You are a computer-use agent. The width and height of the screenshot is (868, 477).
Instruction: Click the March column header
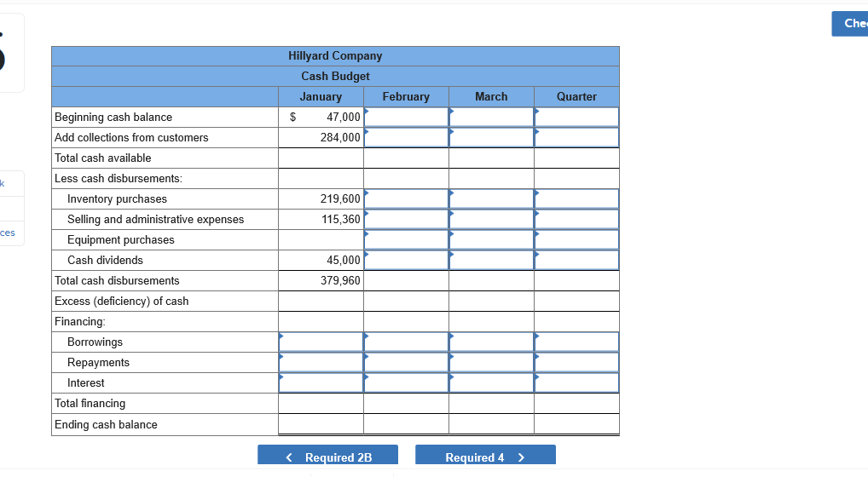(491, 97)
